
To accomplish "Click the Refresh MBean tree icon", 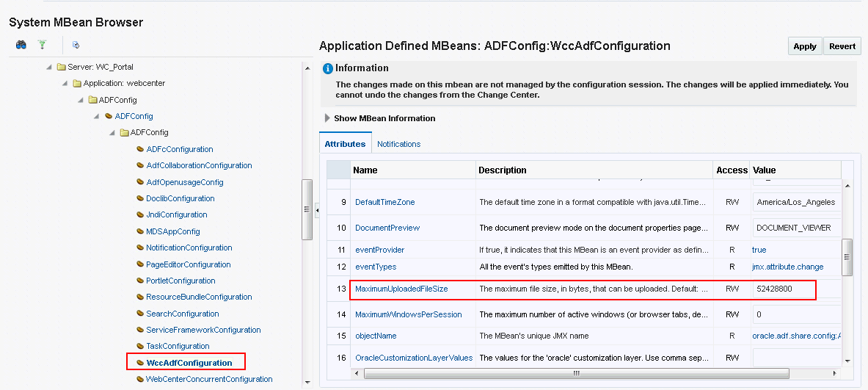I will click(76, 45).
